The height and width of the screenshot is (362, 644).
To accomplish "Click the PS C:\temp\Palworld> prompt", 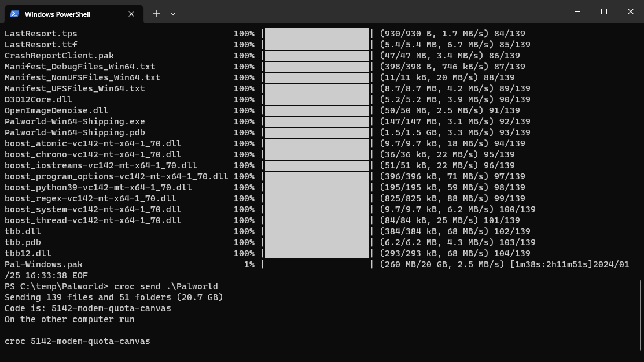I will [57, 286].
